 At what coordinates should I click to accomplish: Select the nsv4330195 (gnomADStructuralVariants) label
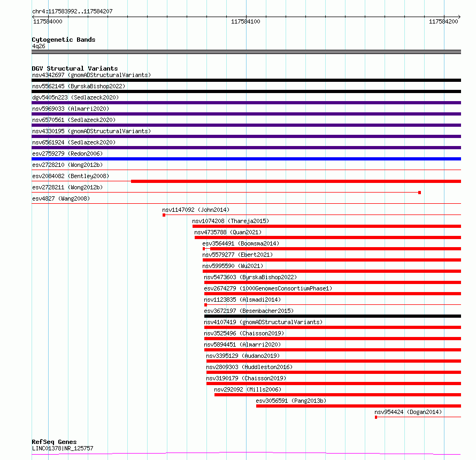tap(91, 131)
